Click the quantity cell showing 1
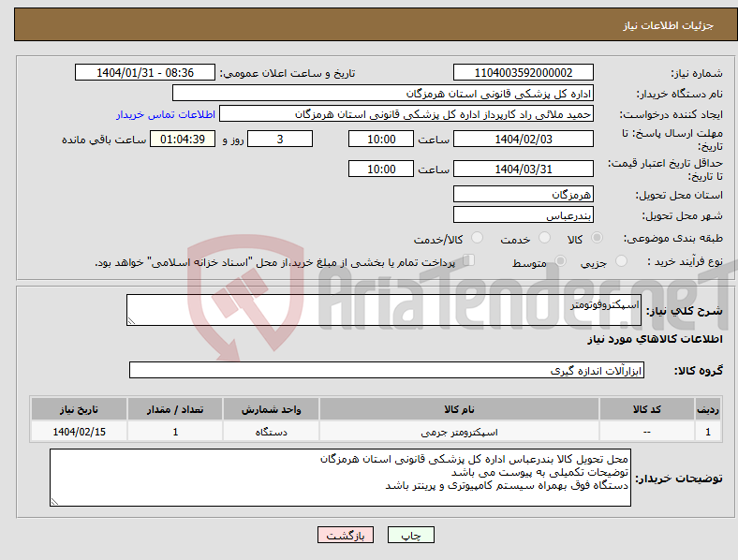Image resolution: width=738 pixels, height=560 pixels. [x=175, y=431]
